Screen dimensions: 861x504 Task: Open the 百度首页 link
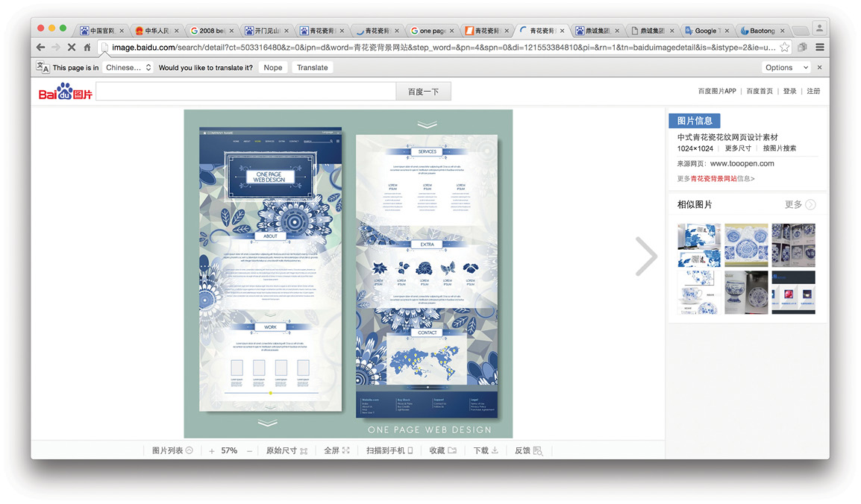tap(760, 91)
